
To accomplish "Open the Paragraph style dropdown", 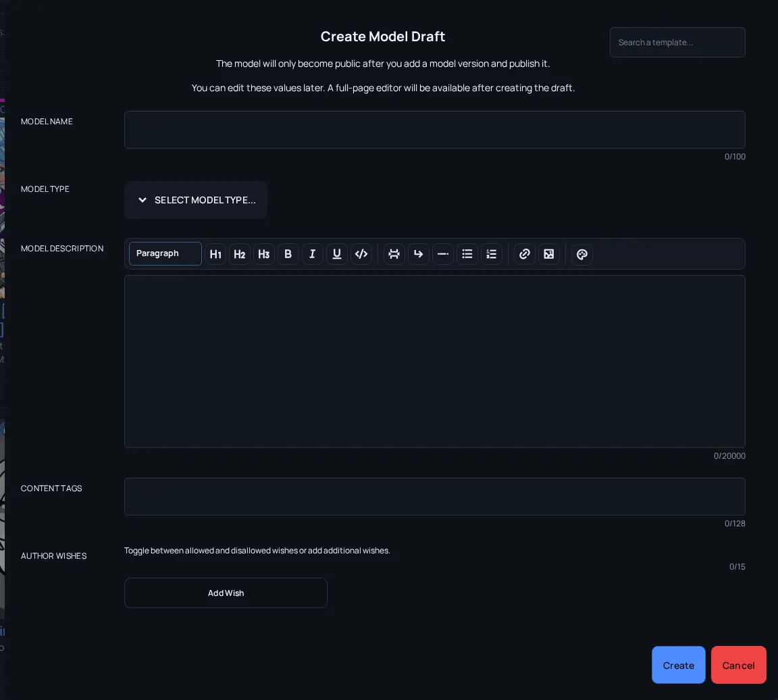I will point(165,253).
